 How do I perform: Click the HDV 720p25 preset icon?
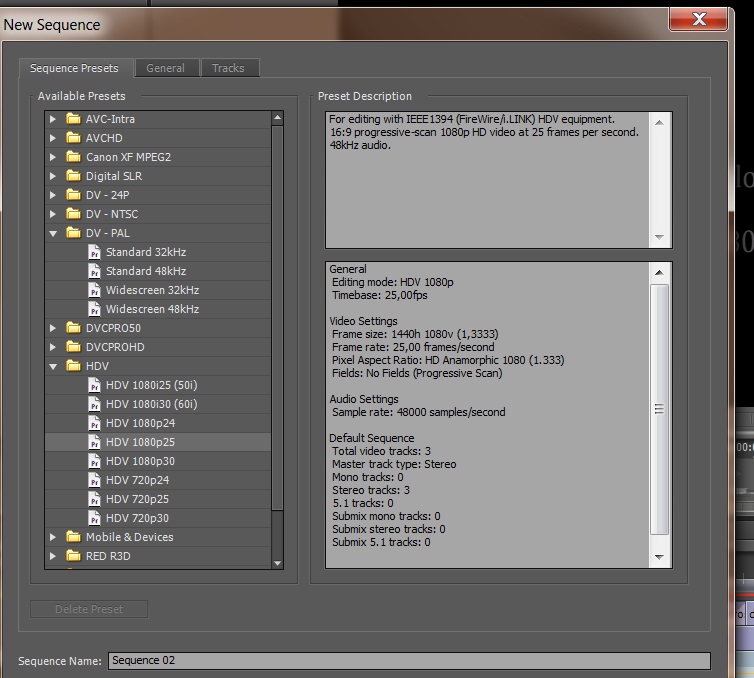94,499
